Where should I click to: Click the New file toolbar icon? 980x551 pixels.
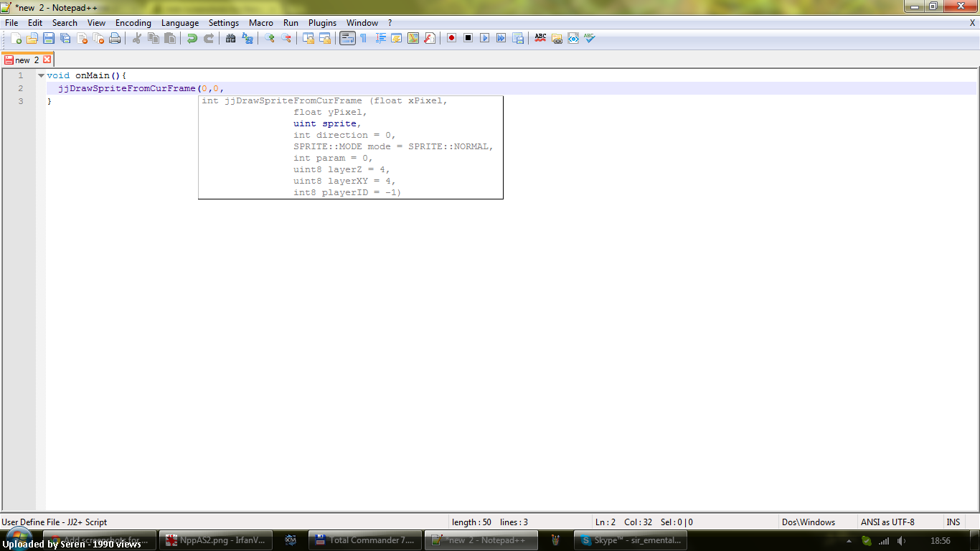tap(16, 38)
